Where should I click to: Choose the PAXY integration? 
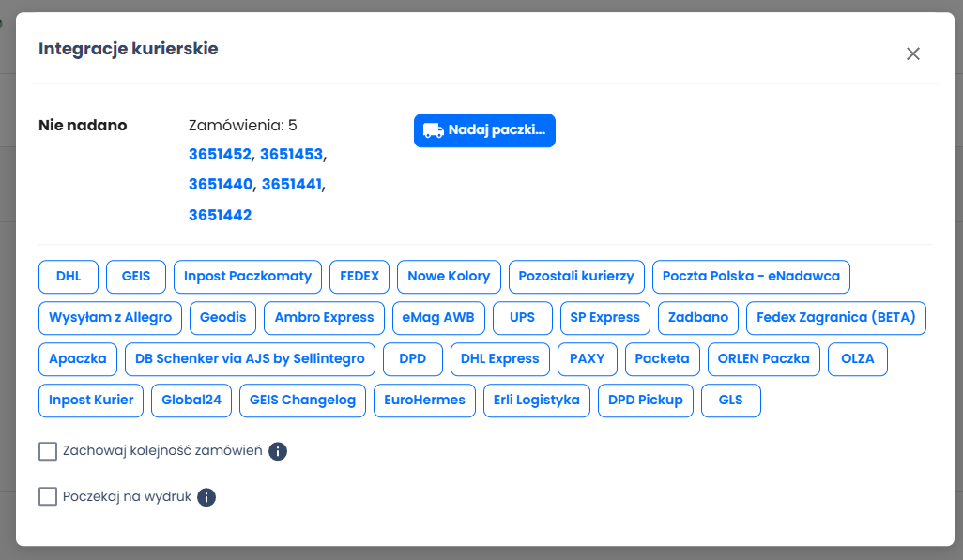(588, 359)
